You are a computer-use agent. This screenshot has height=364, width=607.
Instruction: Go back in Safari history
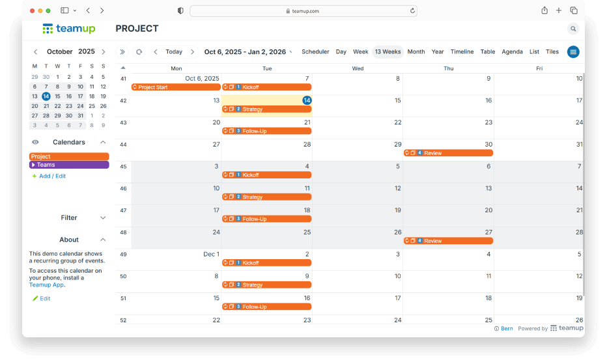[89, 10]
